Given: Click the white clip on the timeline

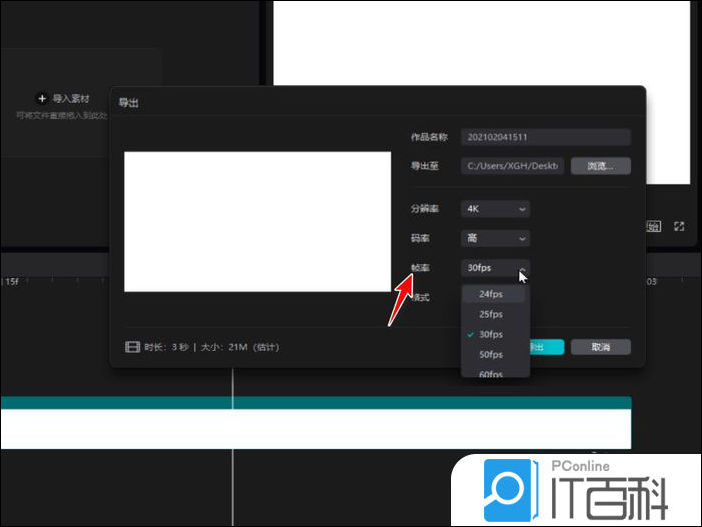Looking at the screenshot, I should 316,429.
